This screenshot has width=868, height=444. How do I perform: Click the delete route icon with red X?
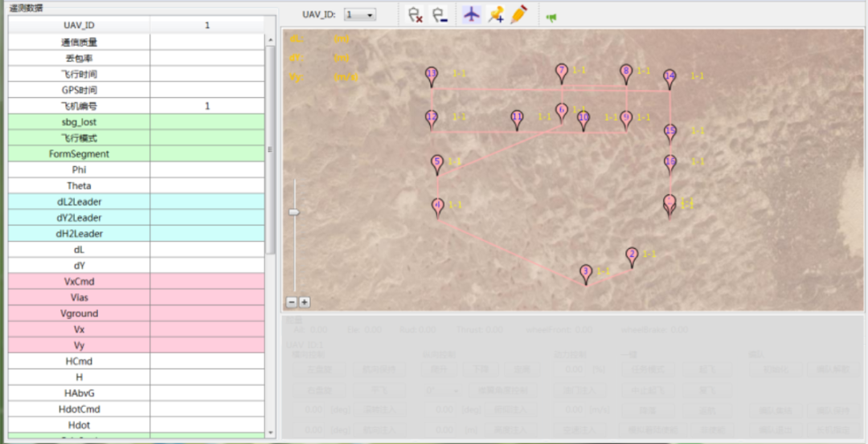[415, 14]
